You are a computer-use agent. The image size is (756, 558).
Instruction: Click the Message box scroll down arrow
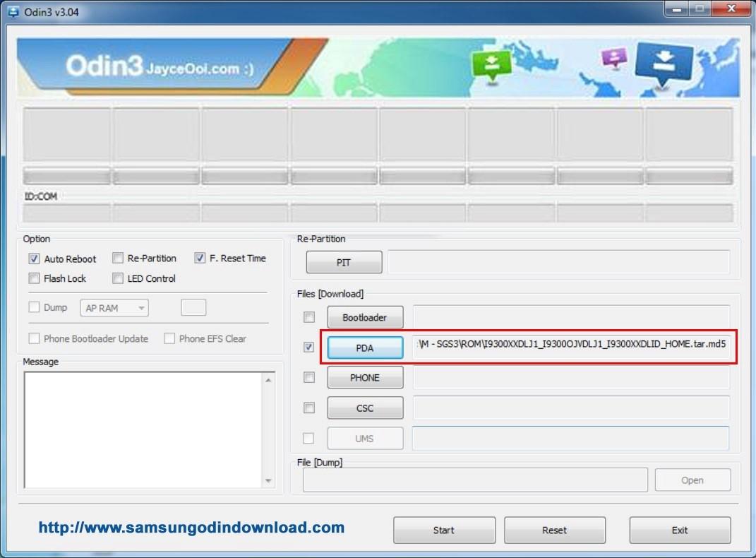(268, 480)
